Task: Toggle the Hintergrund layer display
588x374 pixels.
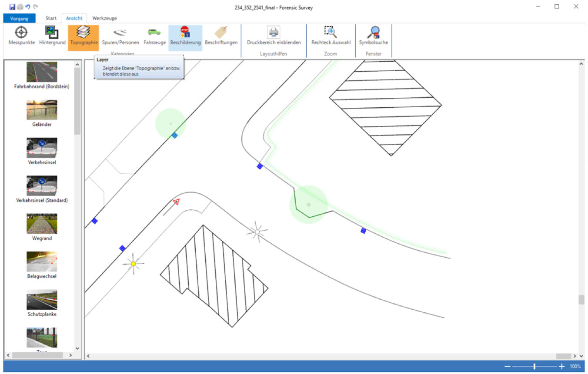Action: 52,36
